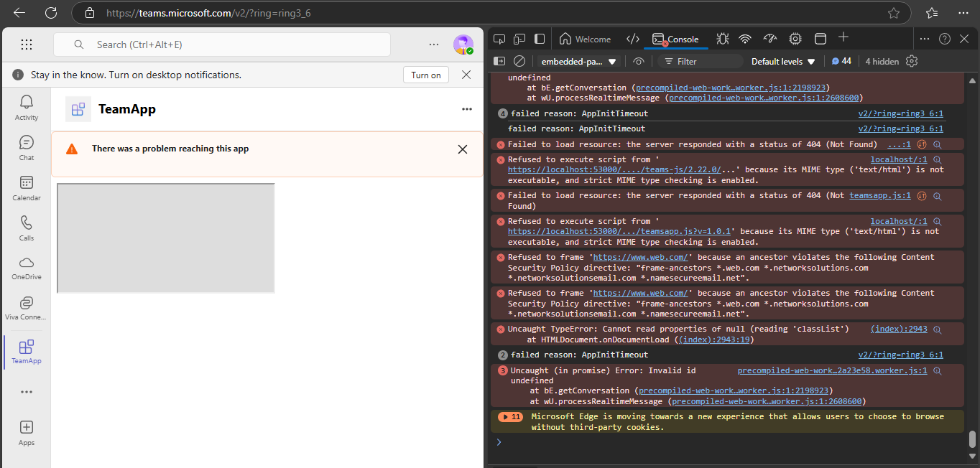Toggle device emulation in DevTools
Screen dimensions: 980x468
pos(519,39)
